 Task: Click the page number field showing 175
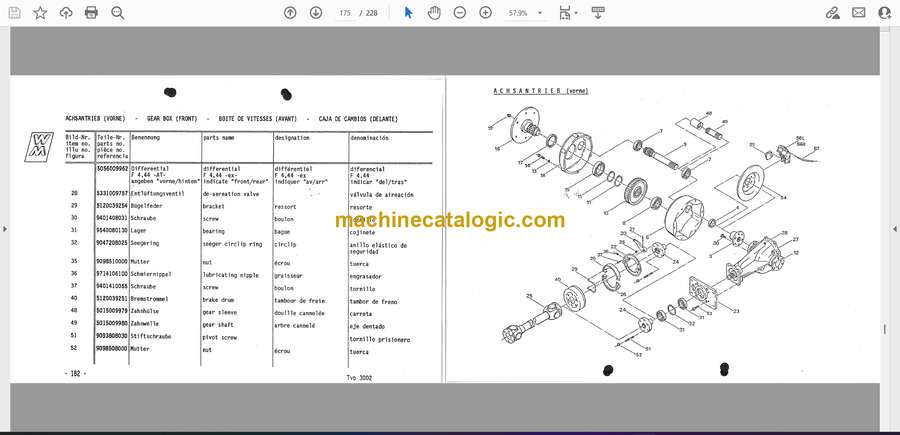[x=345, y=13]
